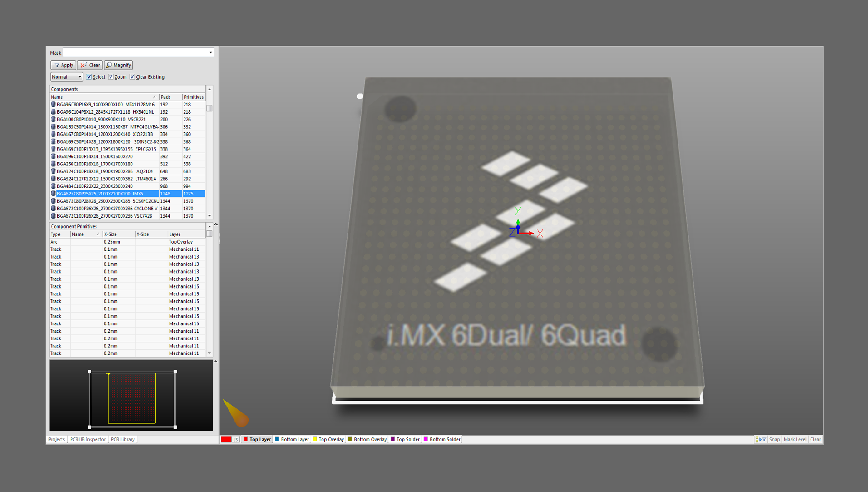The width and height of the screenshot is (868, 492).
Task: Select component icon for BGA96C80P16X9 MT41J128M16
Action: tap(53, 104)
